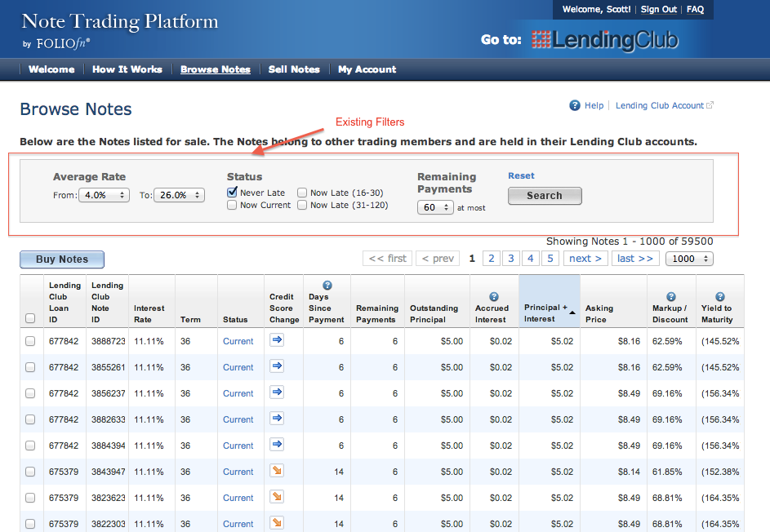The image size is (770, 532).
Task: Open the Remaining Payments dropdown
Action: [x=435, y=207]
